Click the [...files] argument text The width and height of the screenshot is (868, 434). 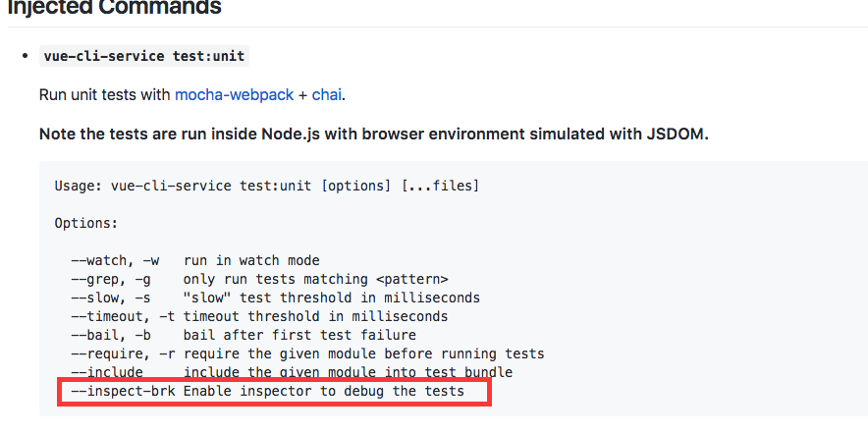click(440, 186)
